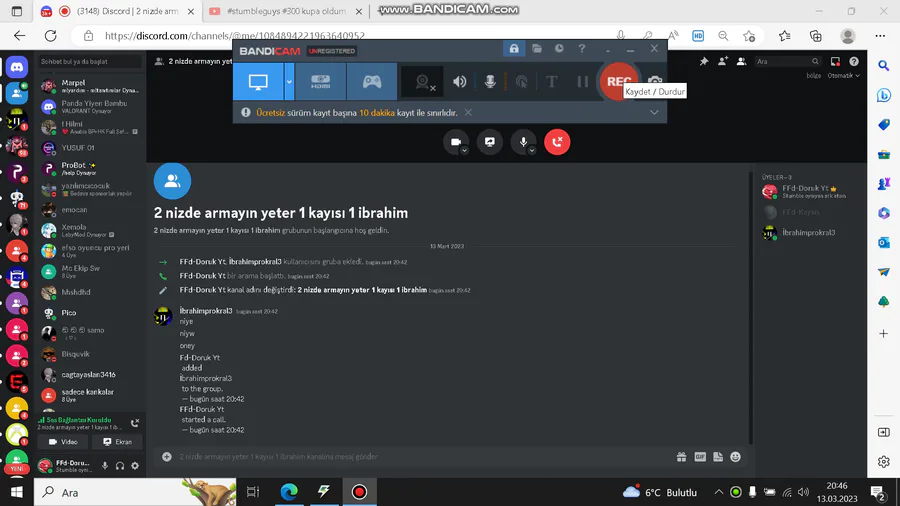Image resolution: width=900 pixels, height=506 pixels.
Task: Click the Ara search field in Discord
Action: [787, 61]
